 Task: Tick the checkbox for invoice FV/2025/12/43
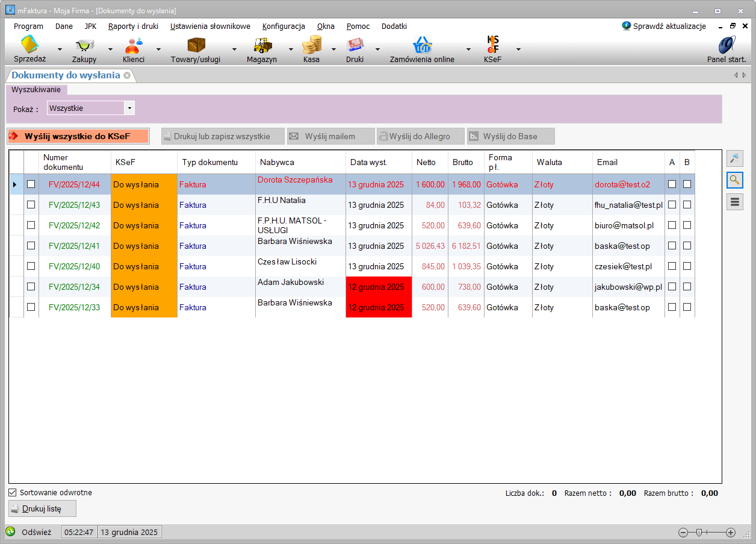coord(31,205)
